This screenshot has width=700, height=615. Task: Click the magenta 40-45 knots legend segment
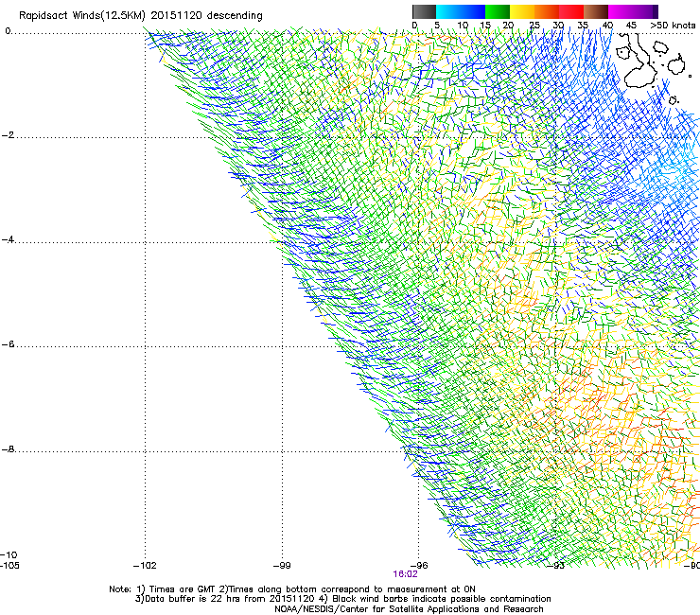pyautogui.click(x=621, y=11)
